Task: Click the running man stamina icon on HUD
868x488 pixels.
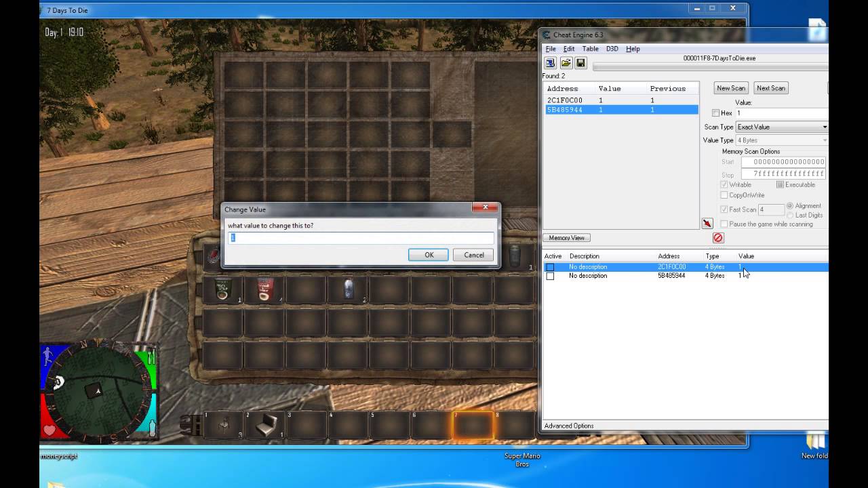Action: pos(47,358)
